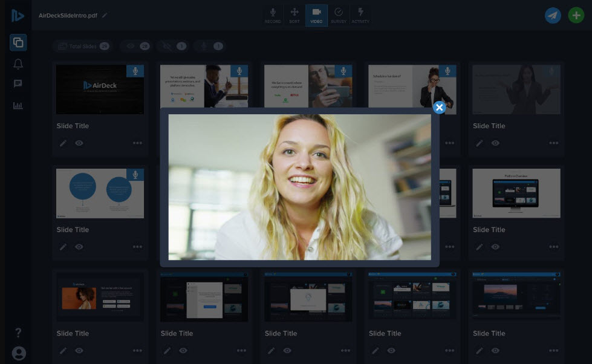Click the microphone badge on the AirDeck logo slide

pos(135,71)
